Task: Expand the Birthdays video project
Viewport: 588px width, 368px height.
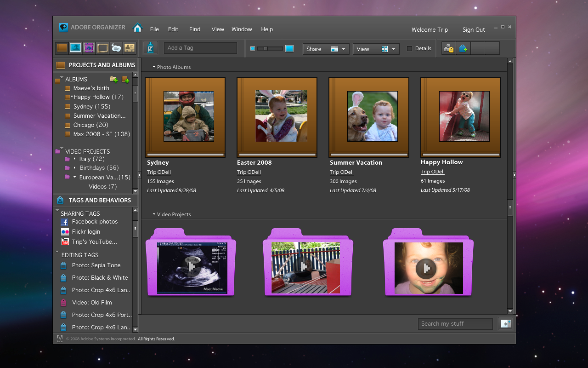Action: click(75, 167)
